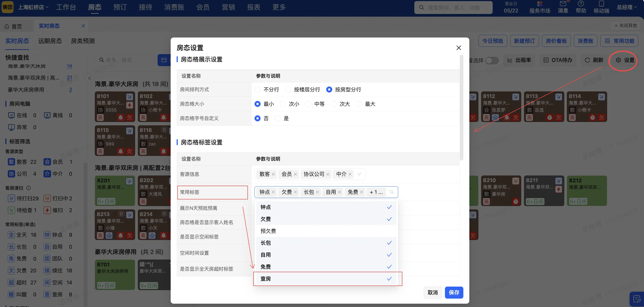Filter by 催扫 lightning icon

[x=47, y=210]
